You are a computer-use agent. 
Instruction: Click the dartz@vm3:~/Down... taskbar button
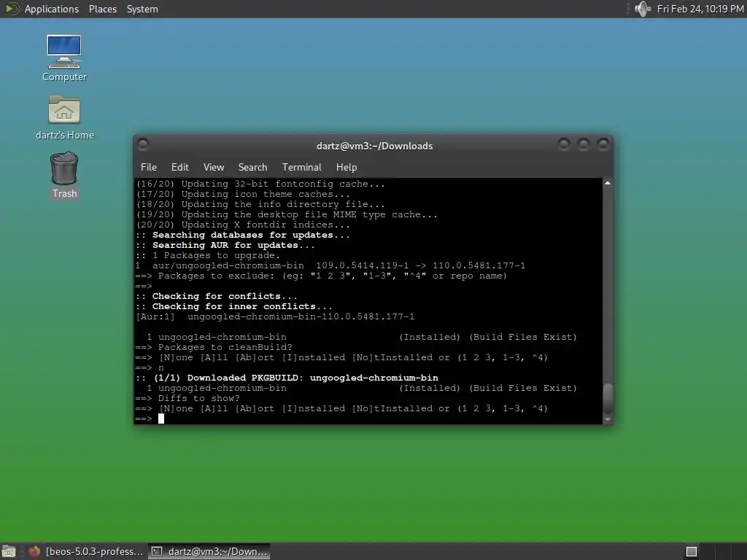pyautogui.click(x=209, y=551)
